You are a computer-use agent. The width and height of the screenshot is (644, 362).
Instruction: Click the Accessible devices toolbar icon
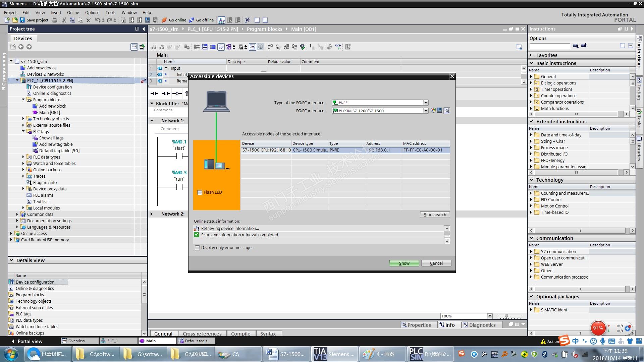[222, 20]
